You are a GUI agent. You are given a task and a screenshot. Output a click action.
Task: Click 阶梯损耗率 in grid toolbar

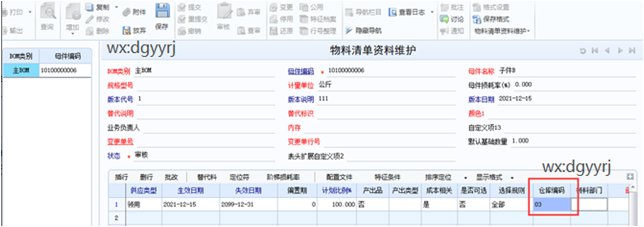coord(283,177)
